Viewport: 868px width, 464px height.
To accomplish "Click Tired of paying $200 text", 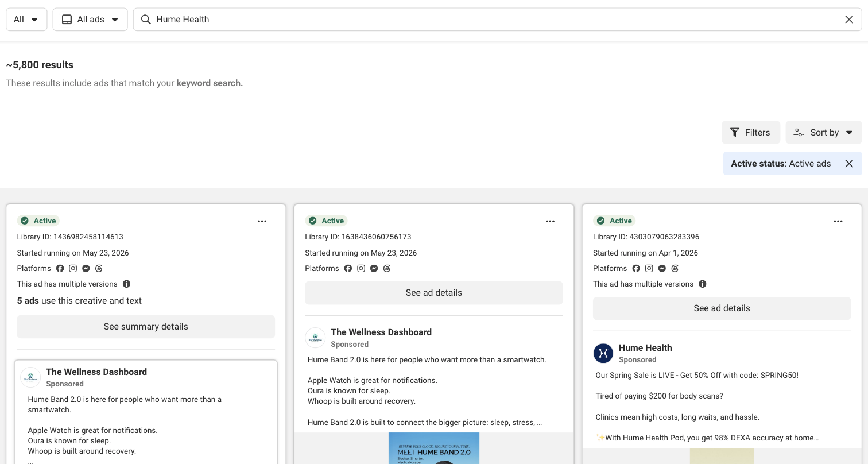I will [x=660, y=396].
